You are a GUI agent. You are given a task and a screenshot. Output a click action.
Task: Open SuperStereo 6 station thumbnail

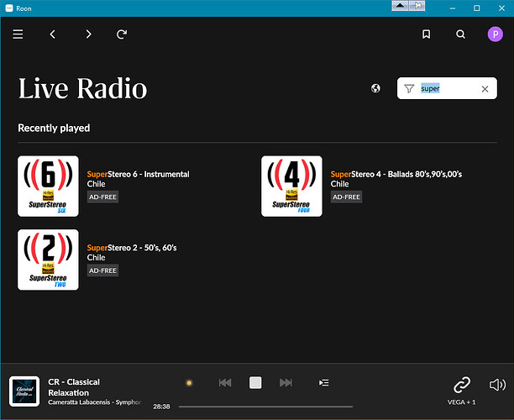click(x=48, y=186)
